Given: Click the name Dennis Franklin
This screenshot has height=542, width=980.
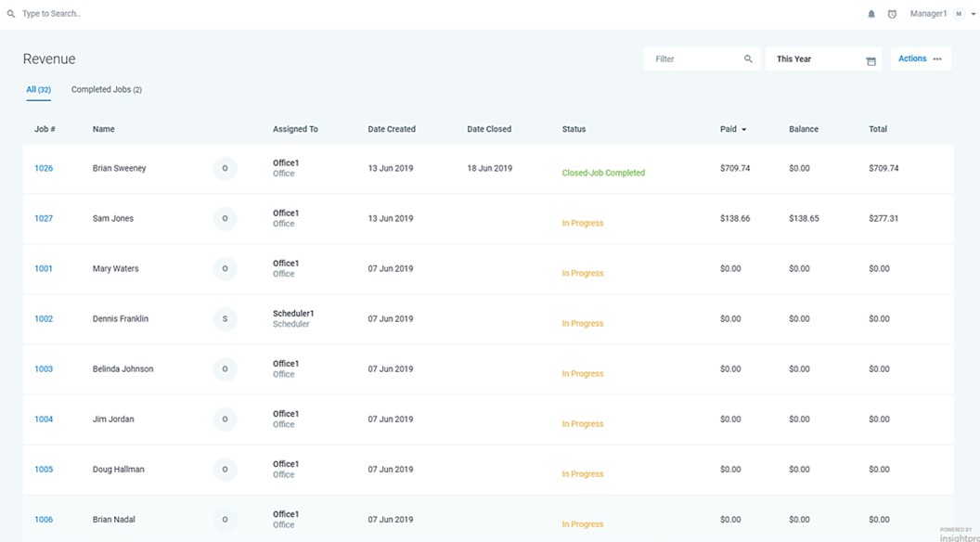Looking at the screenshot, I should tap(121, 319).
